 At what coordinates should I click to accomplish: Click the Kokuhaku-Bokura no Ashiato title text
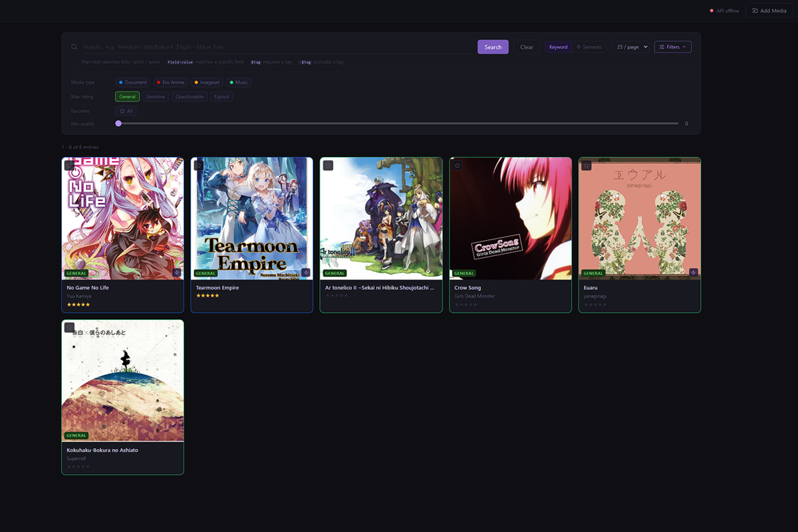[x=102, y=450]
